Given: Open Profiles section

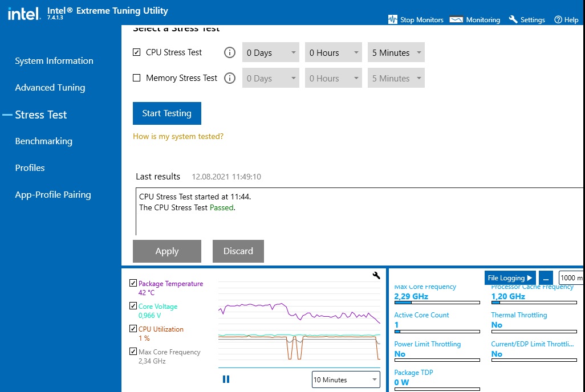Looking at the screenshot, I should coord(30,168).
